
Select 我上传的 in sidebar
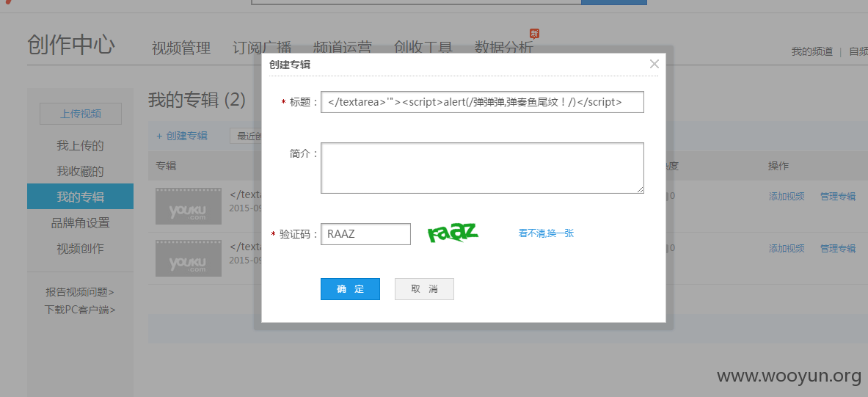(x=80, y=145)
